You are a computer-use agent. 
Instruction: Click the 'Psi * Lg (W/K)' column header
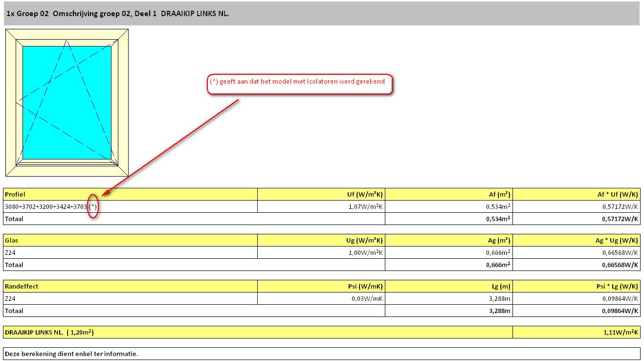click(x=577, y=286)
